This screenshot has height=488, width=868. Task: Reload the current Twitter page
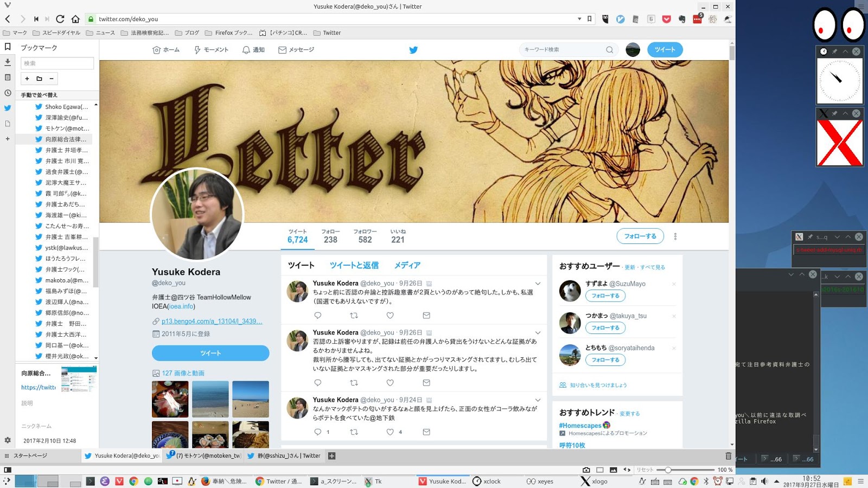pos(60,19)
